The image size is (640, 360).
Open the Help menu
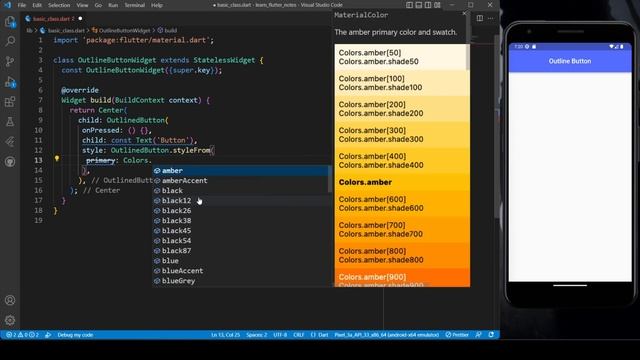coord(157,5)
